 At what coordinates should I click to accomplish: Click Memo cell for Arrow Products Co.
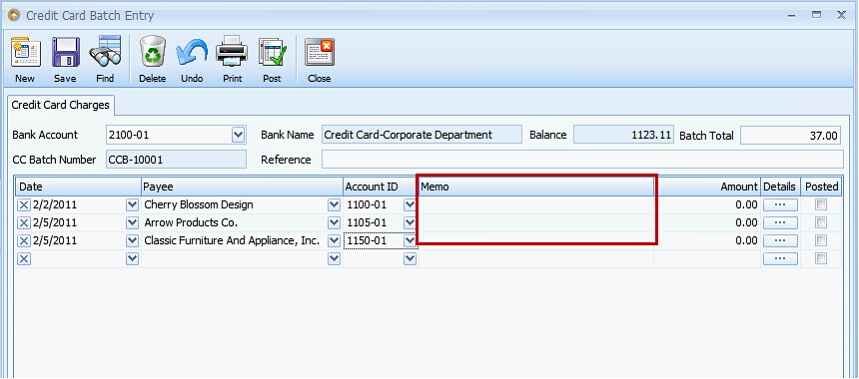pos(536,223)
